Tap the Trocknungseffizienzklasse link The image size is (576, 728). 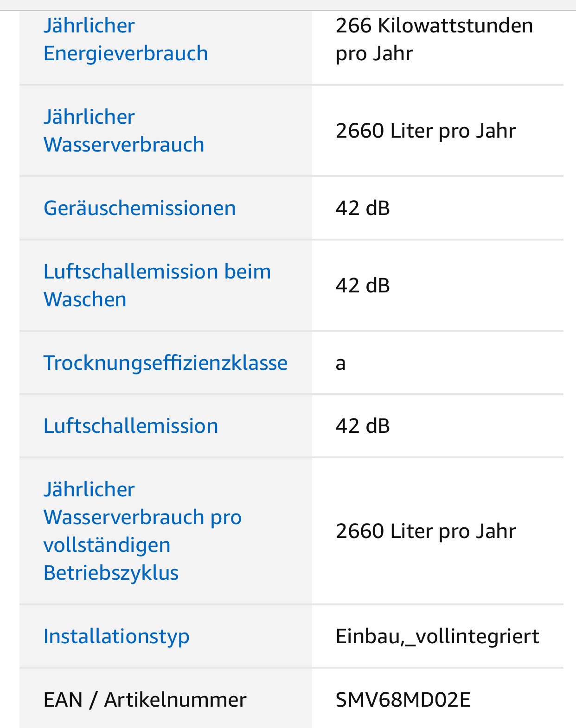pos(166,363)
